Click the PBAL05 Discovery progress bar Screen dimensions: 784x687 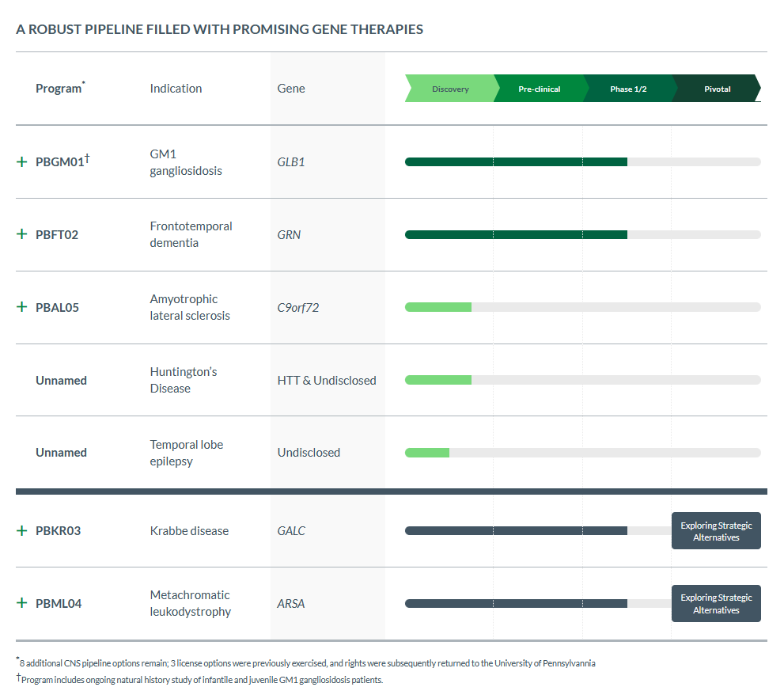click(438, 307)
